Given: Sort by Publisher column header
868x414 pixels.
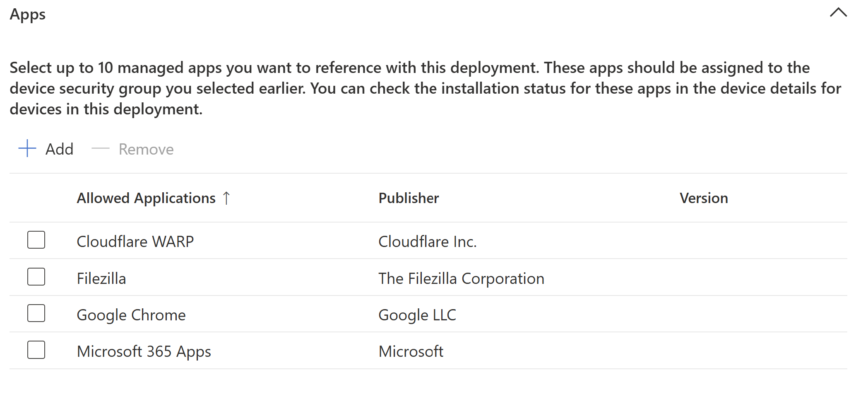Looking at the screenshot, I should [409, 198].
